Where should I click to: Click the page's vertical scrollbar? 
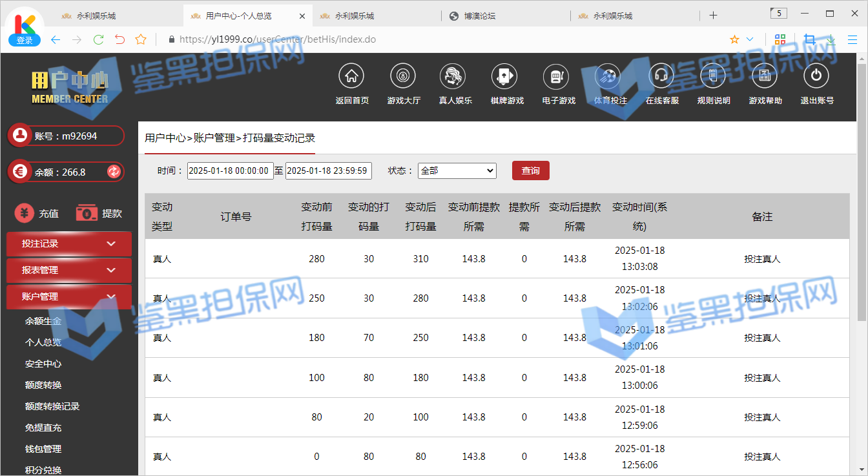(x=862, y=194)
